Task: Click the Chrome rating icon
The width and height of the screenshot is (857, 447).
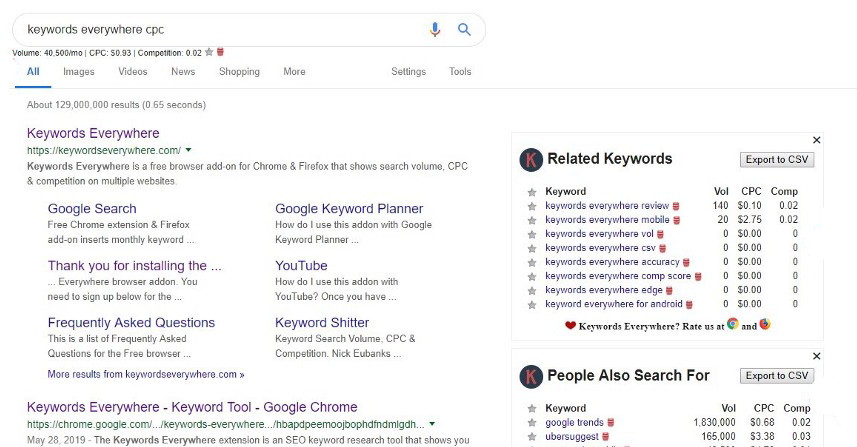Action: (733, 324)
